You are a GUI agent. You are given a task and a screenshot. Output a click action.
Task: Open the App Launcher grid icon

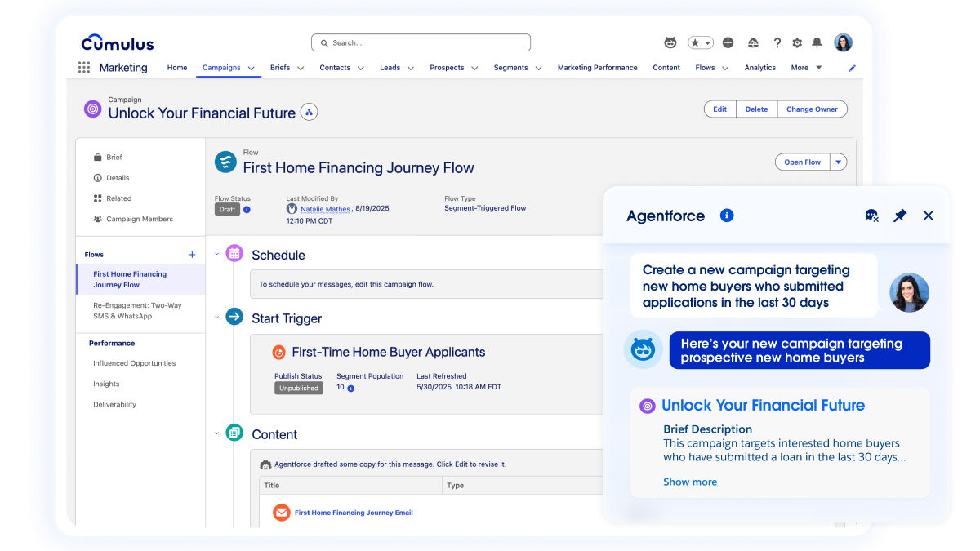click(84, 67)
